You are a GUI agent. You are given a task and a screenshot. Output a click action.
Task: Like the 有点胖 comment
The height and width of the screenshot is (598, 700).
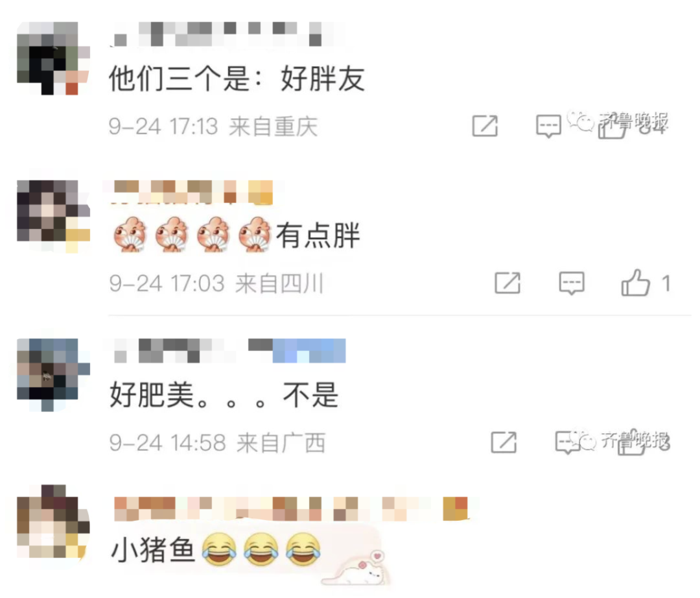click(x=635, y=283)
